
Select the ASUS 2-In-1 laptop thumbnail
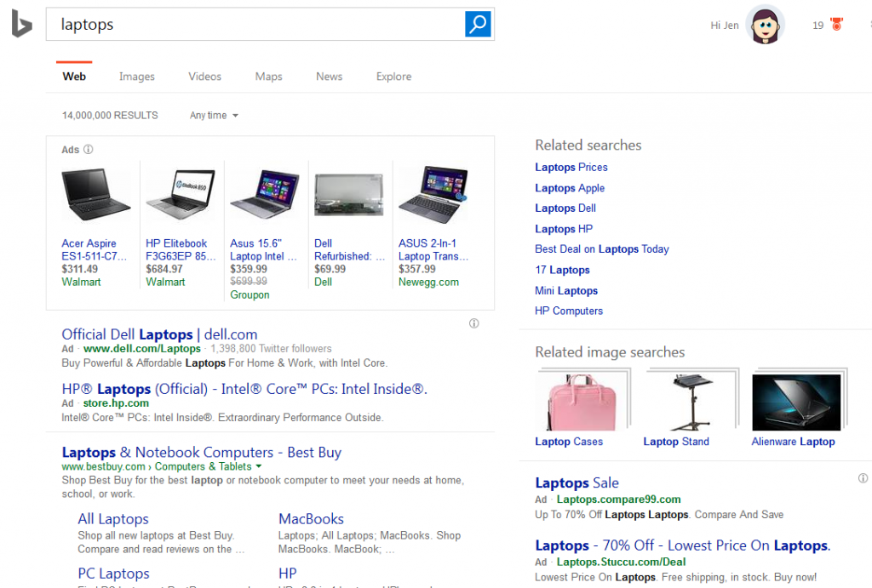click(x=433, y=195)
